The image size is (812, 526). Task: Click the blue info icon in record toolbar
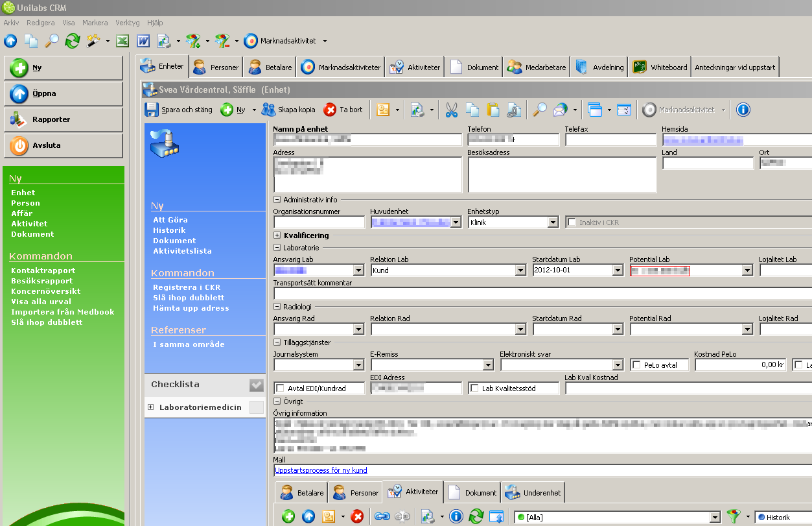coord(743,110)
